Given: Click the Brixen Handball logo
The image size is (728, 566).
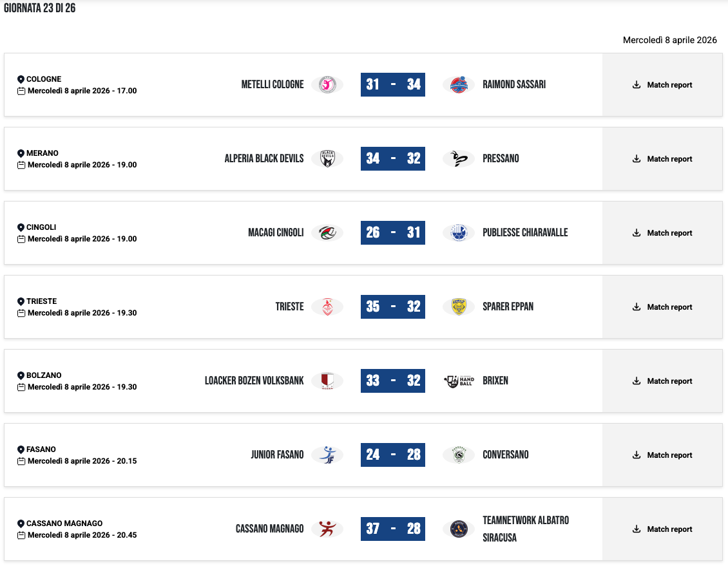Looking at the screenshot, I should tap(459, 381).
